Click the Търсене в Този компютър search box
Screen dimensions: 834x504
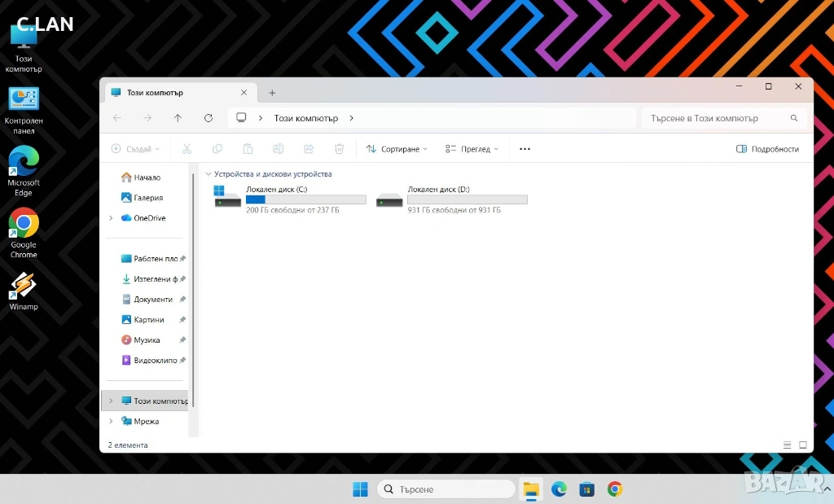click(x=717, y=118)
